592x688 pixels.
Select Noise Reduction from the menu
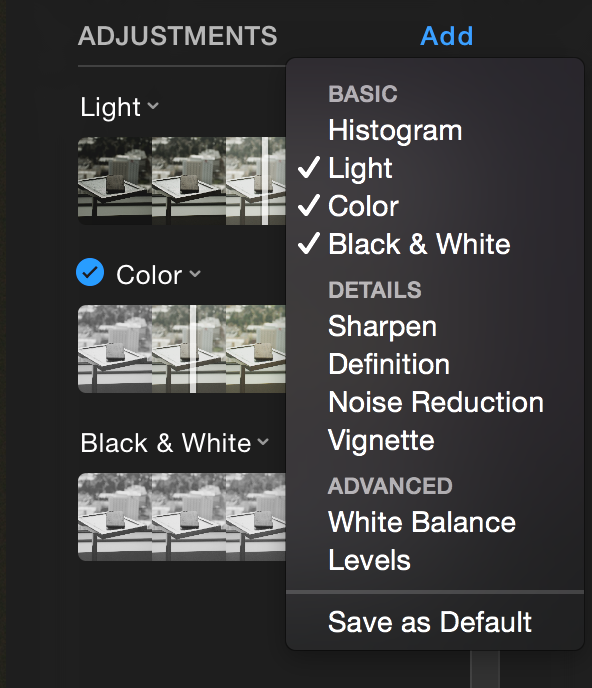pyautogui.click(x=434, y=402)
